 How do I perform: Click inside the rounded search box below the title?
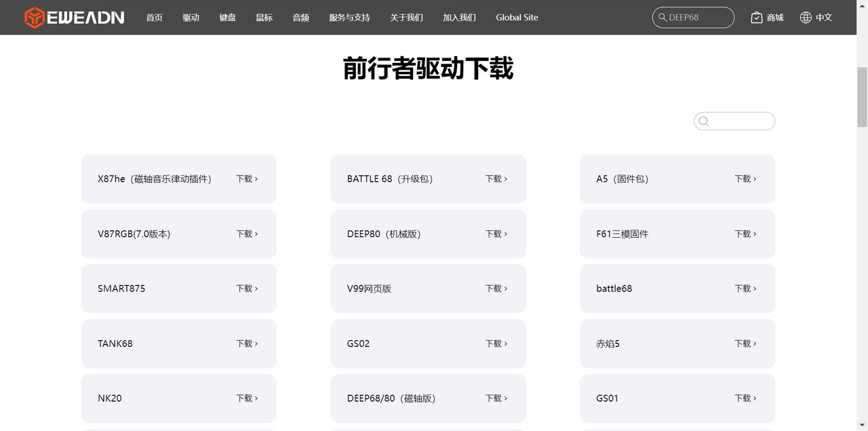[x=734, y=121]
